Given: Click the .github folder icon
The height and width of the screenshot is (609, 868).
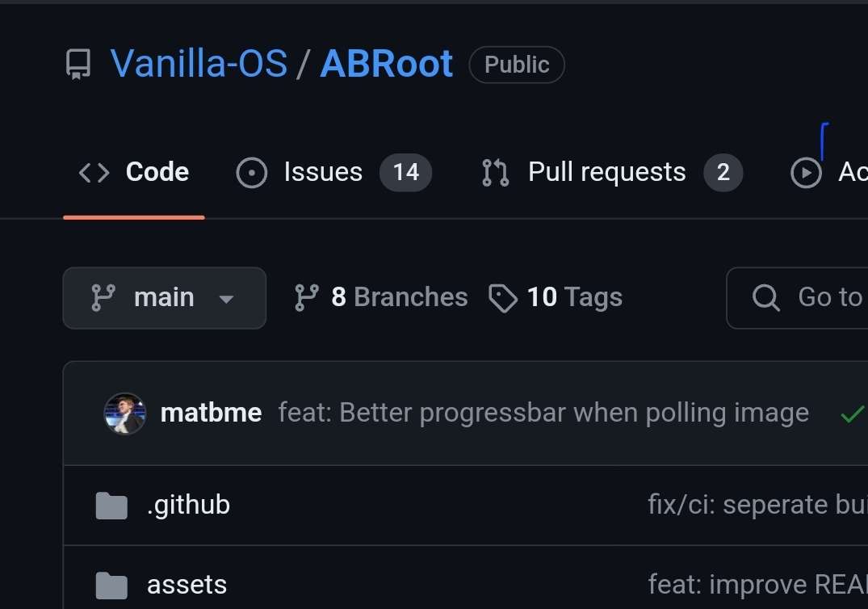Looking at the screenshot, I should pos(111,504).
